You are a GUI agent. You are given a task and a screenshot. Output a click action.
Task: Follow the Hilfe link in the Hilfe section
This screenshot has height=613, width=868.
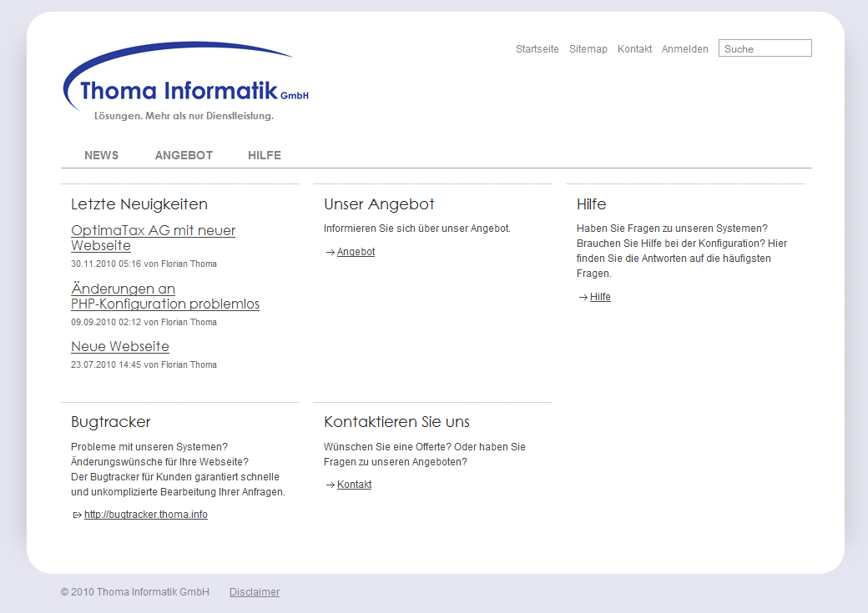(600, 297)
